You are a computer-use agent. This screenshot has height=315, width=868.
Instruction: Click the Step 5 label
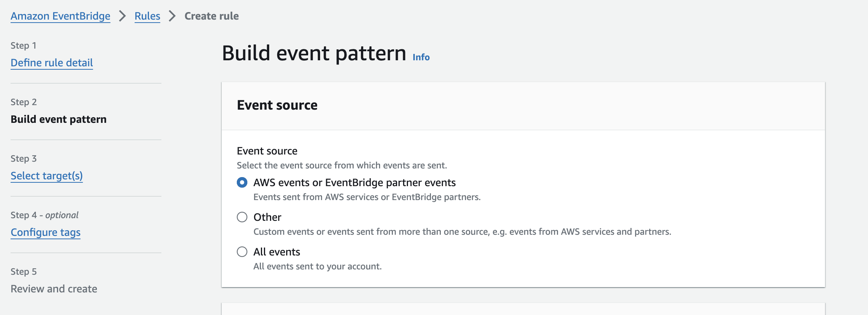click(x=24, y=272)
